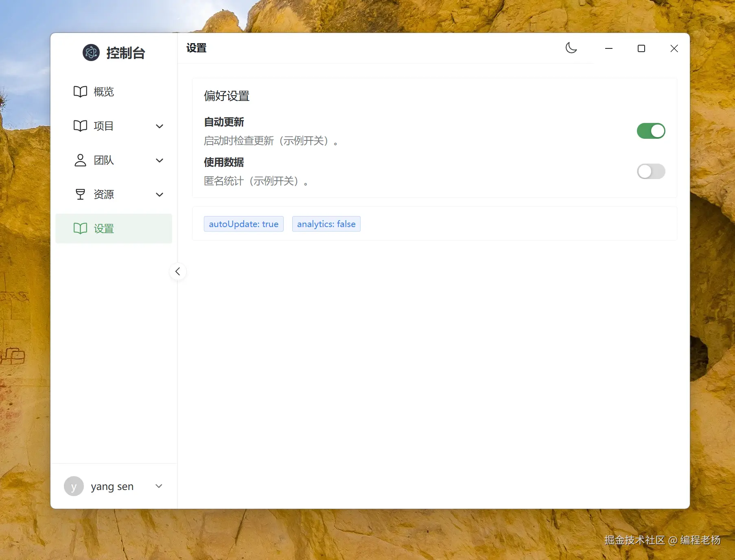Image resolution: width=735 pixels, height=560 pixels.
Task: Enable the 使用数据 switch
Action: tap(650, 171)
